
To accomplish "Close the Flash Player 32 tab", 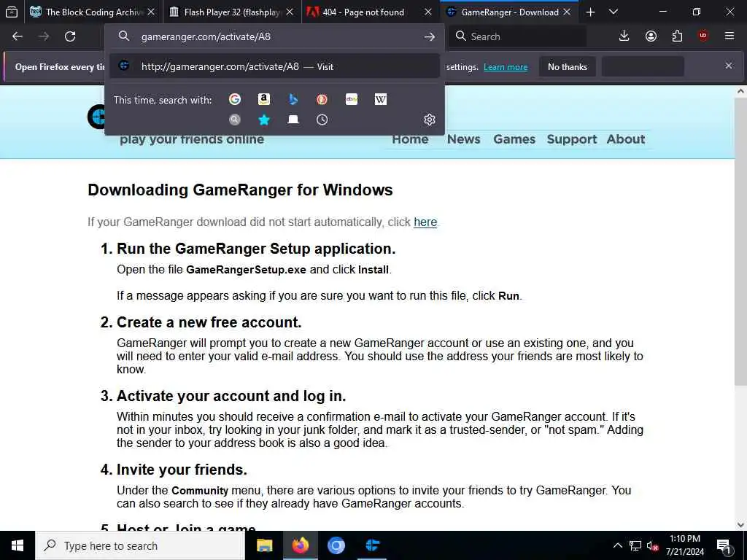I will 290,12.
